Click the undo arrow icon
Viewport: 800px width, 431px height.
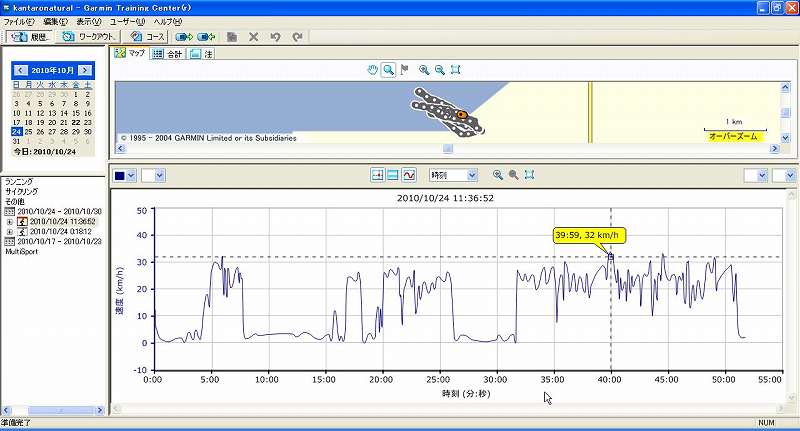(x=276, y=37)
